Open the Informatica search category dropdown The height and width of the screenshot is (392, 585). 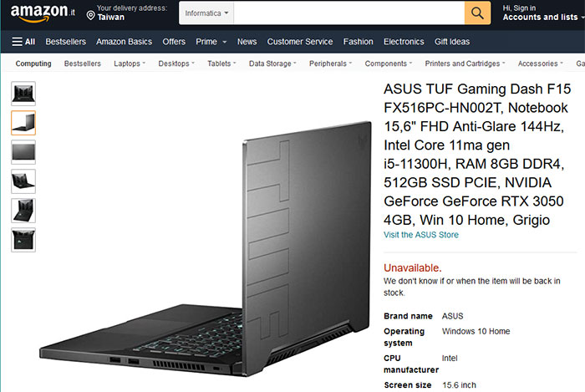pos(206,13)
